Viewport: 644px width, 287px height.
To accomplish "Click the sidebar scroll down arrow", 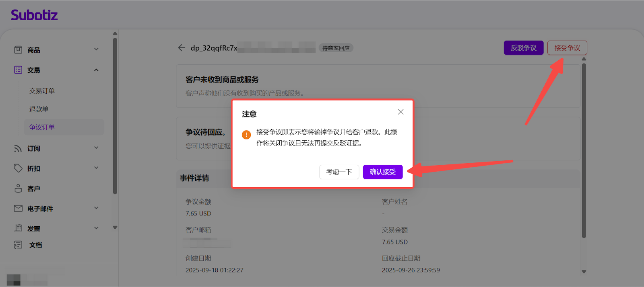I will (x=115, y=228).
